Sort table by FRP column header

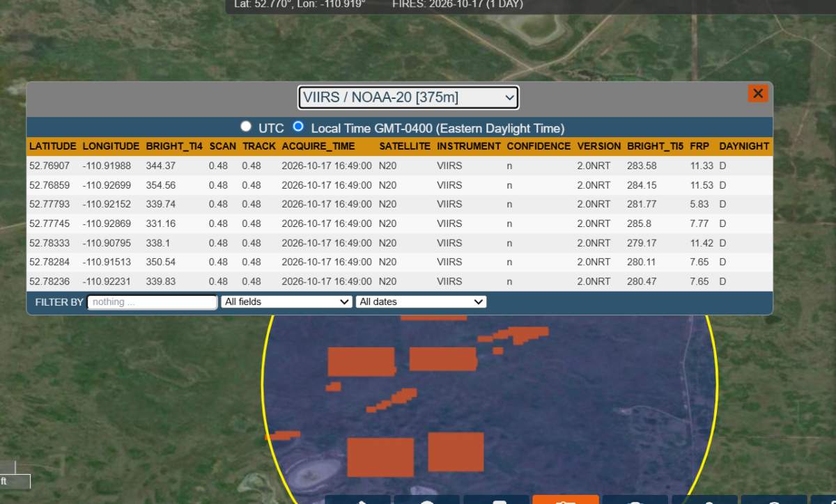pyautogui.click(x=699, y=146)
